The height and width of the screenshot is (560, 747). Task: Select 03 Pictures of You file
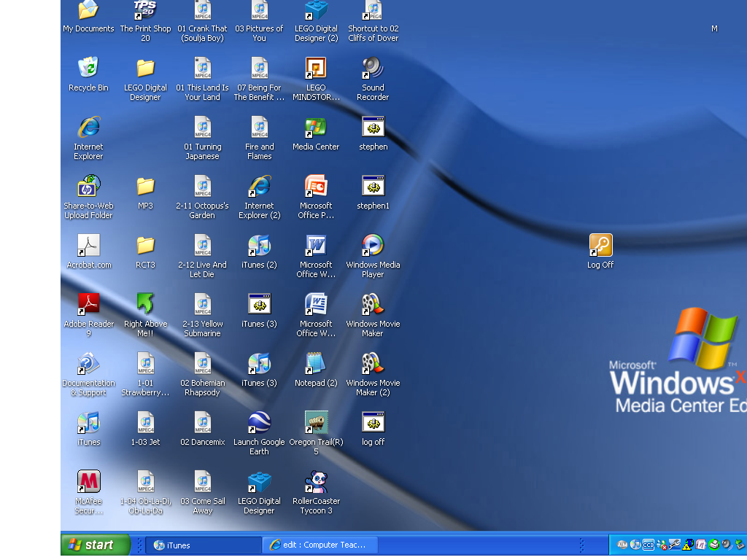[x=259, y=21]
